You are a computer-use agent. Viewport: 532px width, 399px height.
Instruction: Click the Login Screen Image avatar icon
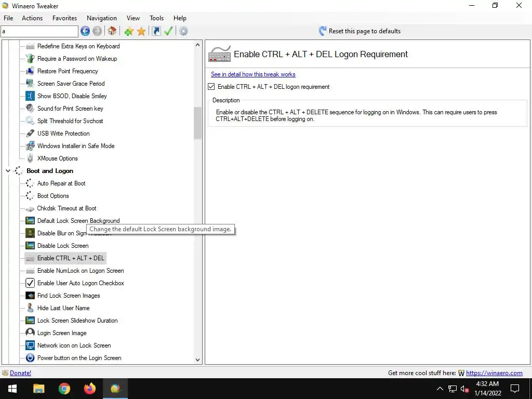(x=30, y=333)
